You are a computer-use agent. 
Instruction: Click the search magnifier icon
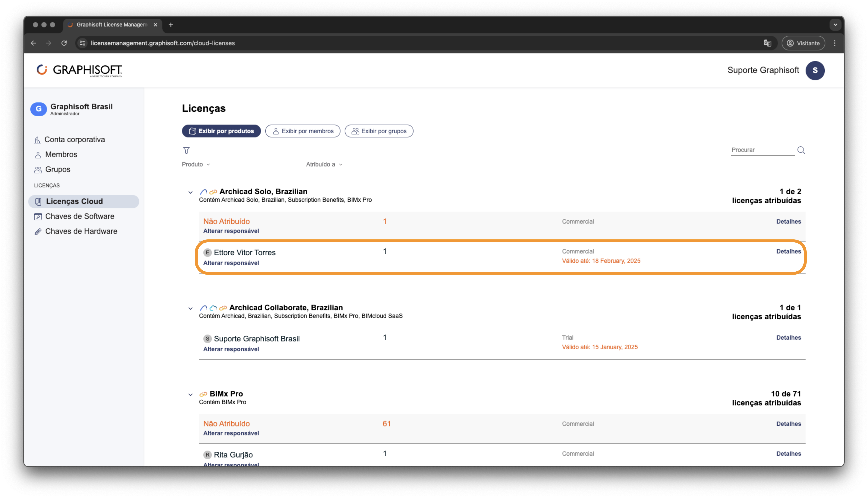tap(801, 150)
